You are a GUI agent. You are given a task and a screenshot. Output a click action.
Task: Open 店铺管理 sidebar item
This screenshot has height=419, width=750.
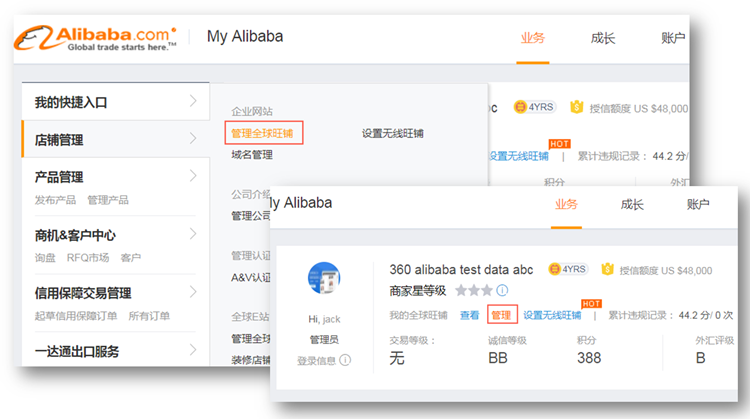point(116,139)
